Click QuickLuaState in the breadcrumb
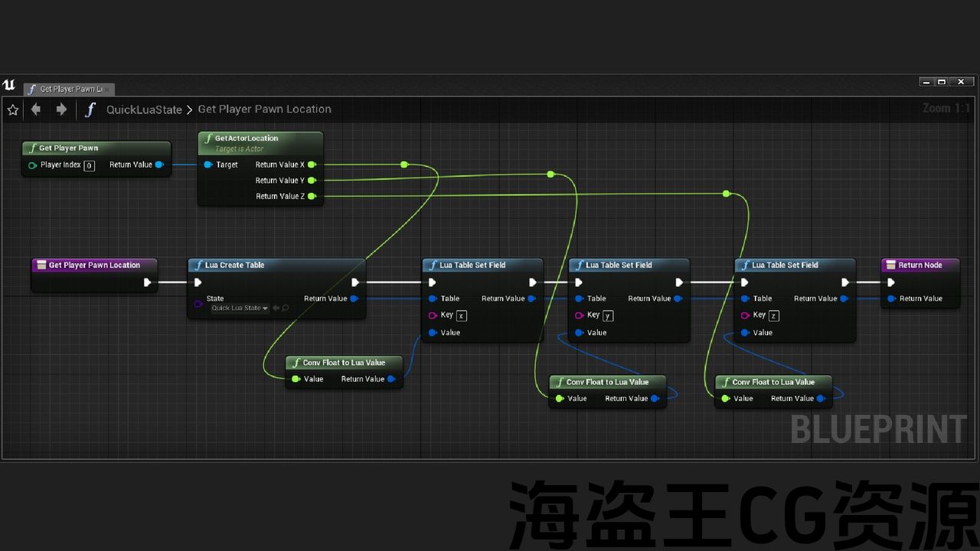The image size is (980, 551). click(144, 109)
